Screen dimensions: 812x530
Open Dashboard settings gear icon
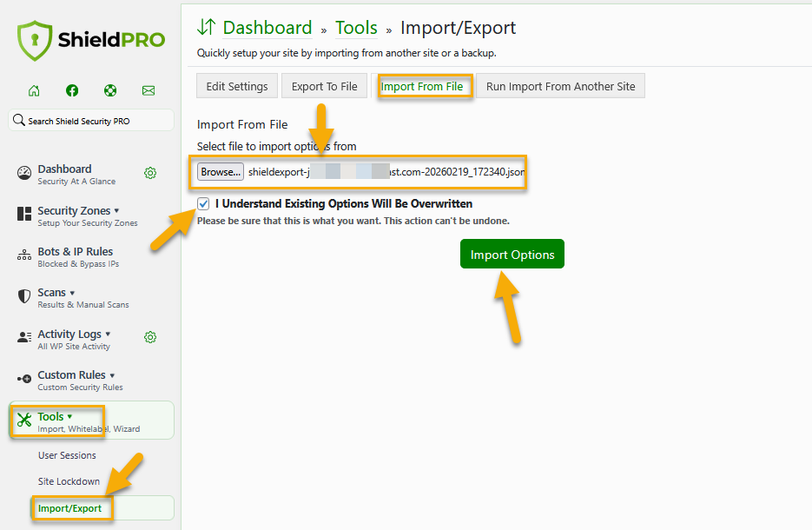150,173
